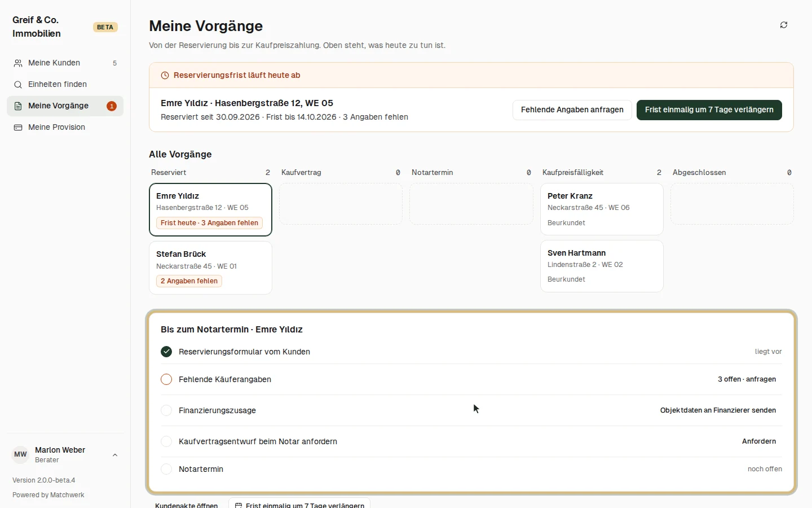812x508 pixels.
Task: Click the "Kaufpreisfälligkeit" column header
Action: click(x=573, y=173)
